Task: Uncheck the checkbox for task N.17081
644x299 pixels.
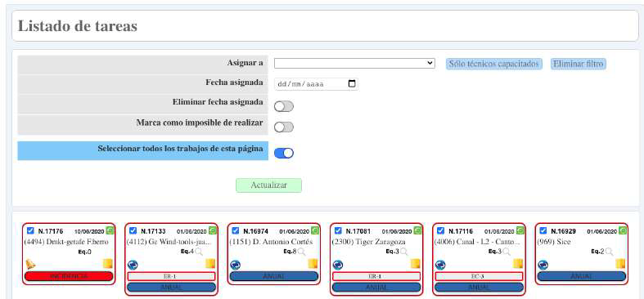Action: coord(339,230)
